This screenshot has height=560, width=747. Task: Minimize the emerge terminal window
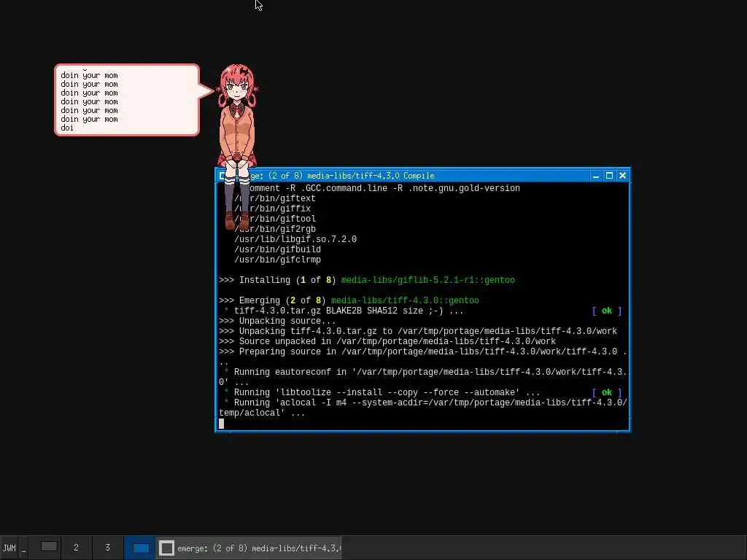point(596,176)
